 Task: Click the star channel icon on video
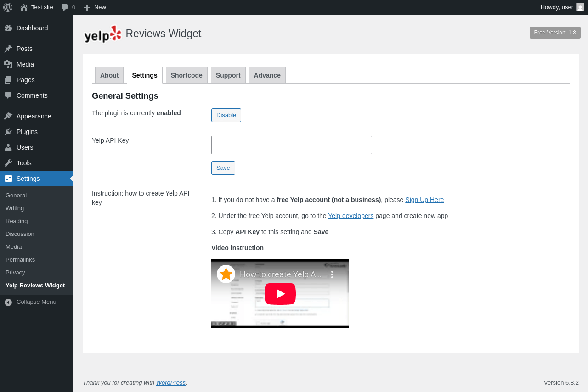point(226,274)
